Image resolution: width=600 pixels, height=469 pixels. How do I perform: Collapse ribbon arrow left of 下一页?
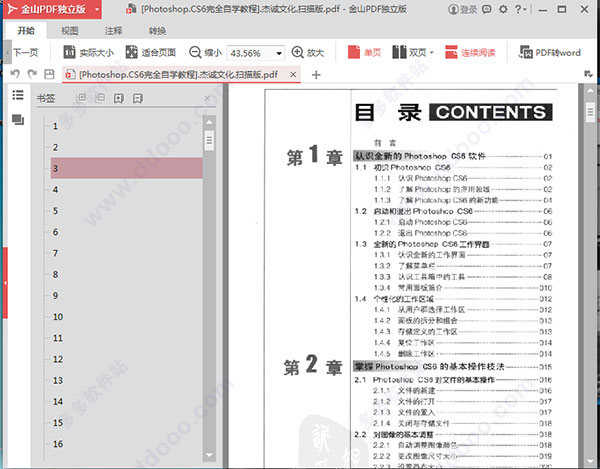[x=8, y=52]
